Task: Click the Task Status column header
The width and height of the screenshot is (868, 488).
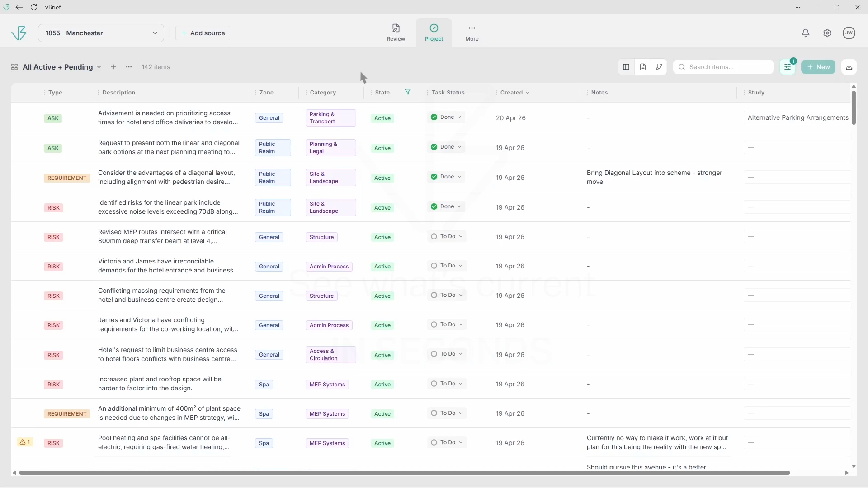Action: [448, 93]
